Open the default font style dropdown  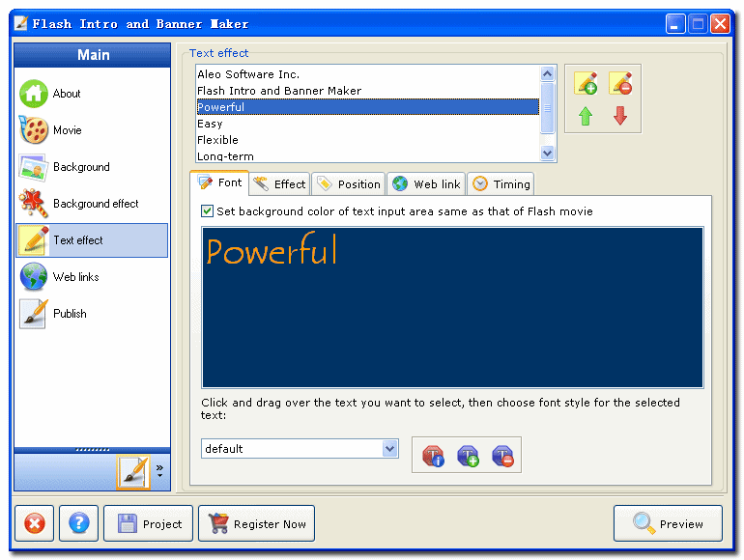[x=389, y=449]
